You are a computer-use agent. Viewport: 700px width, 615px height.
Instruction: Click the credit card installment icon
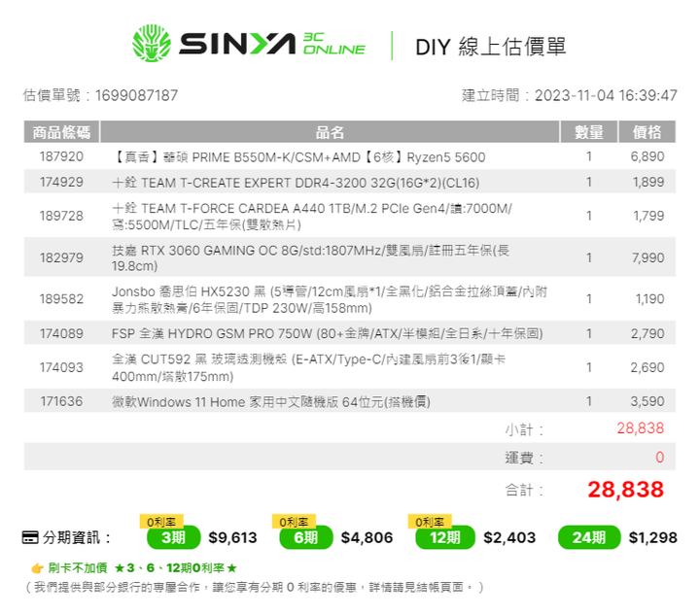pyautogui.click(x=30, y=538)
